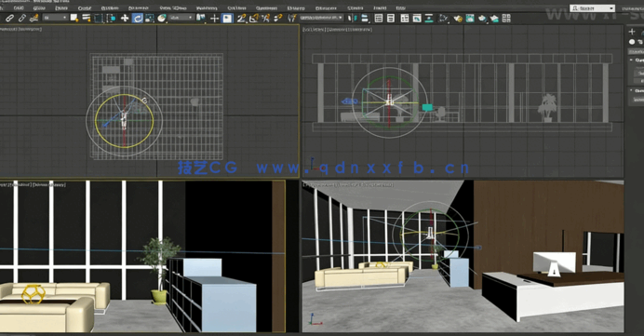Choose the Bind to Space Warp tool
Screen dimensions: 644x336
tap(34, 18)
